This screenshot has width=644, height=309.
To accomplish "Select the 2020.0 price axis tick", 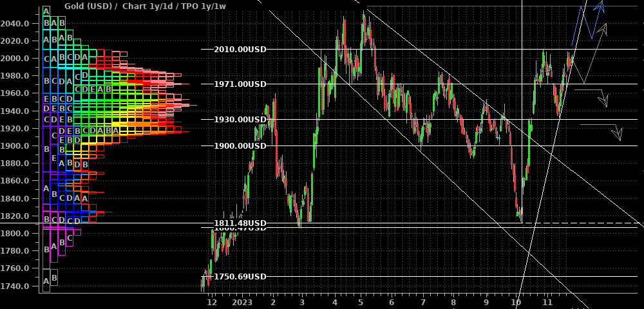I will (15, 41).
